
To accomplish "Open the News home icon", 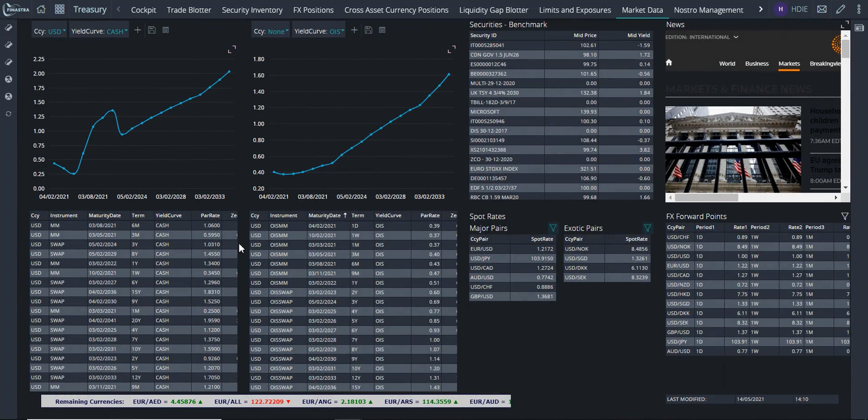I will pos(669,63).
